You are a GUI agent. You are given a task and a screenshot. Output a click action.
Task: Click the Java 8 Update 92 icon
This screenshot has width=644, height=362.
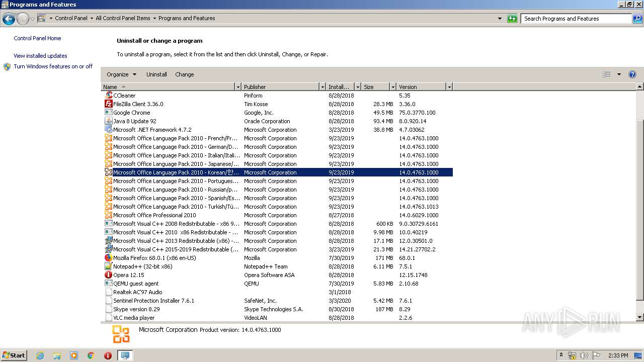coord(109,121)
